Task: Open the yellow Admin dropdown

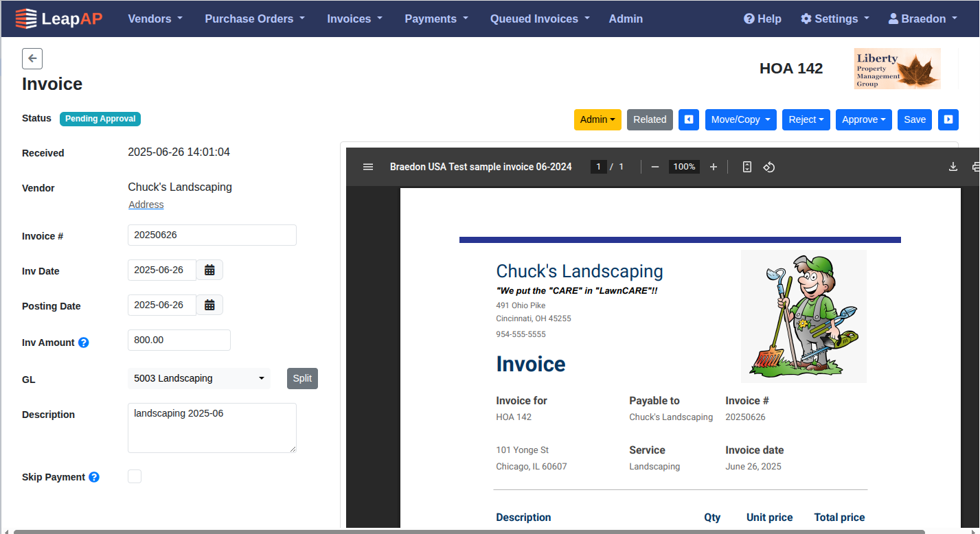Action: coord(597,119)
